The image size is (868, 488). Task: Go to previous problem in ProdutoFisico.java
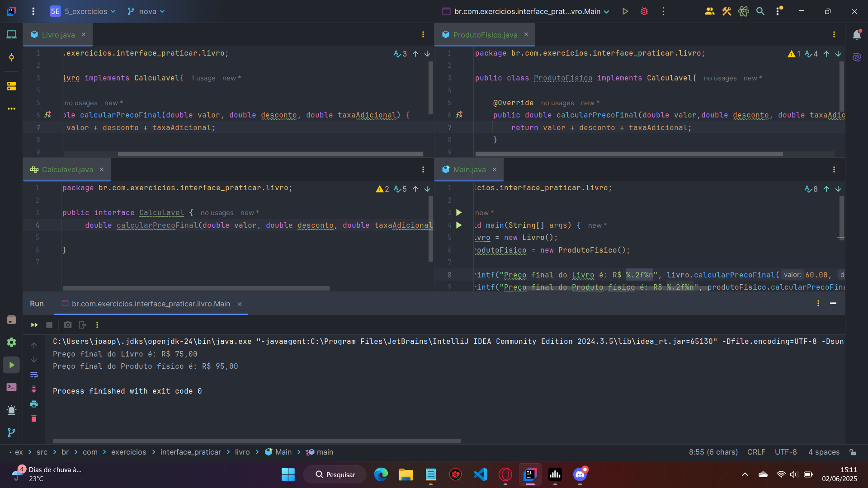(x=826, y=54)
